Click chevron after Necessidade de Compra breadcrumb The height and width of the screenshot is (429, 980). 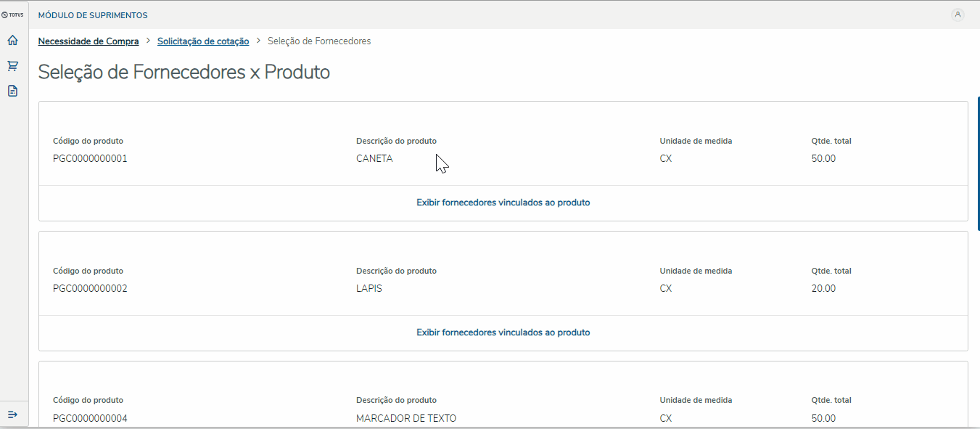coord(148,41)
